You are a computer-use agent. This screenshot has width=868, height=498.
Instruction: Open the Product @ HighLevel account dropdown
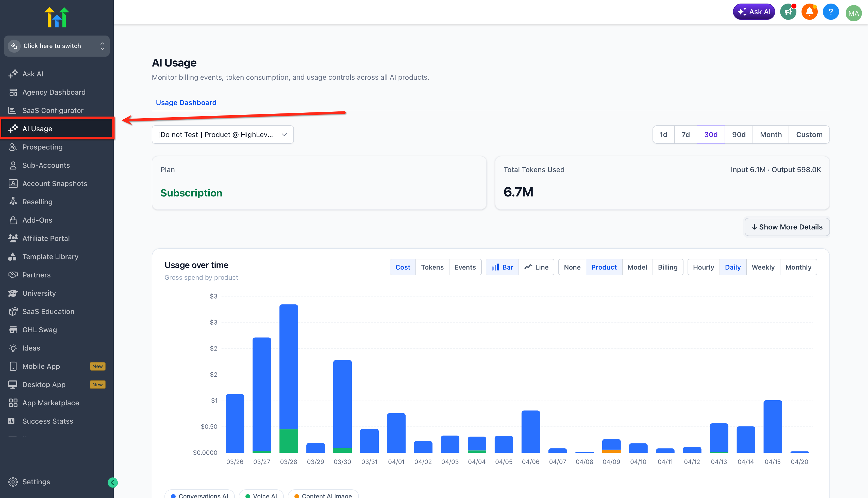[222, 135]
